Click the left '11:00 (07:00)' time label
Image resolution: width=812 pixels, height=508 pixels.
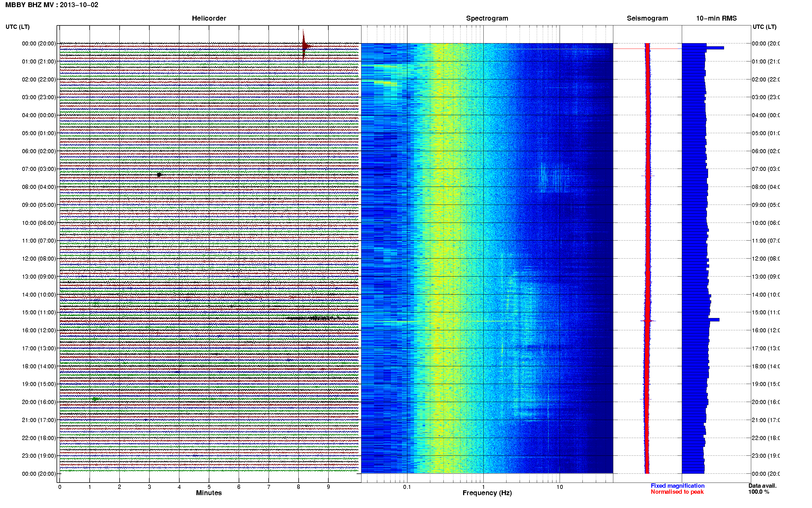coord(39,241)
